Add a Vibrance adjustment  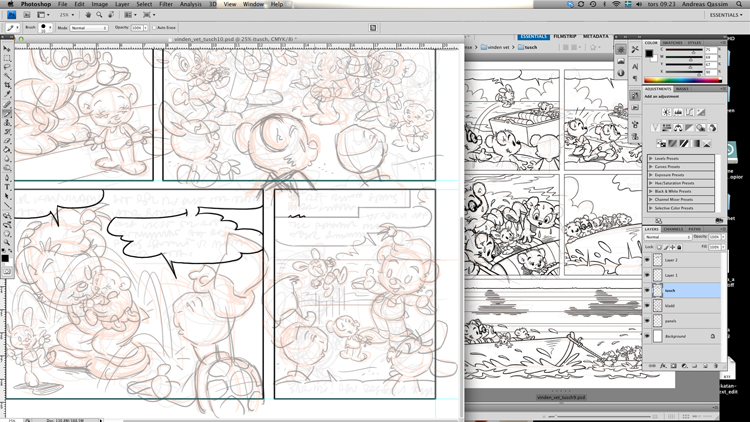pyautogui.click(x=655, y=128)
